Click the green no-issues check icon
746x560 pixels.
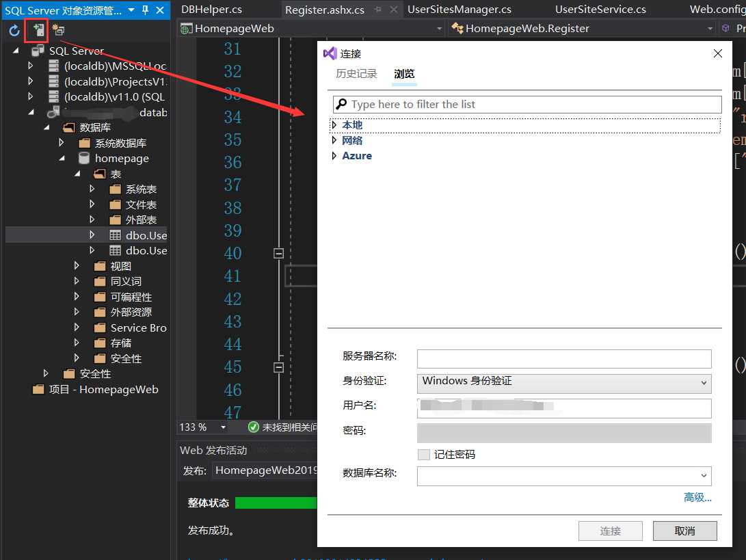pos(254,427)
